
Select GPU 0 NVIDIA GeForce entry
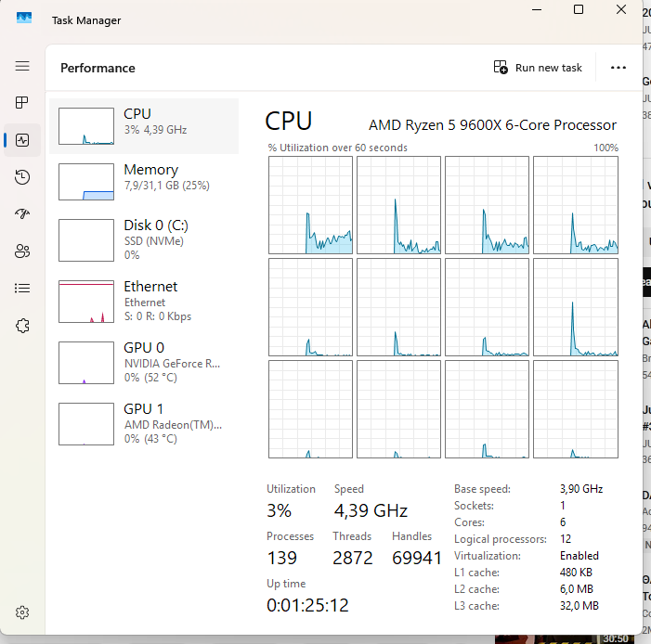144,363
